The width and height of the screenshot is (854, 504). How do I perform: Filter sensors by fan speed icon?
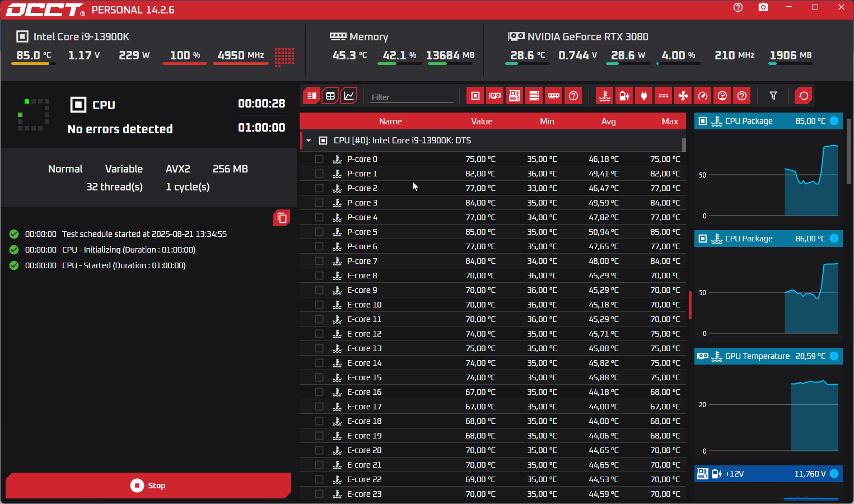click(x=683, y=96)
